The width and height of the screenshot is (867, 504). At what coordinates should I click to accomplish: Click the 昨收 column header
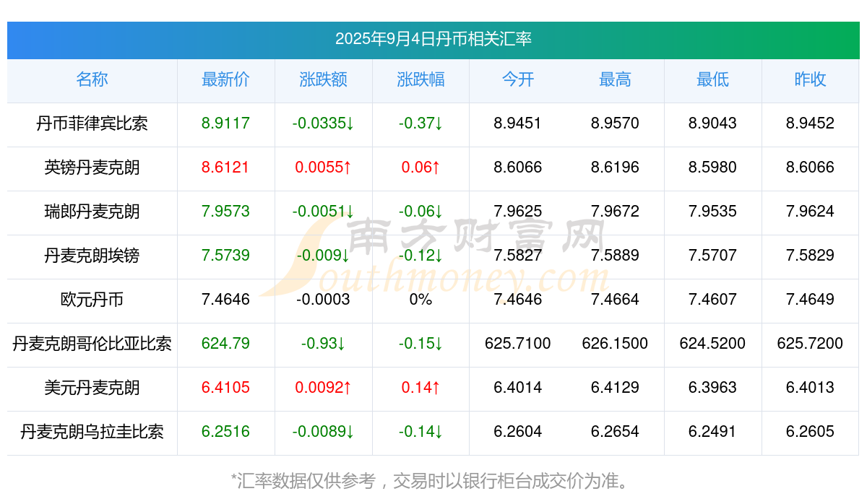[811, 79]
